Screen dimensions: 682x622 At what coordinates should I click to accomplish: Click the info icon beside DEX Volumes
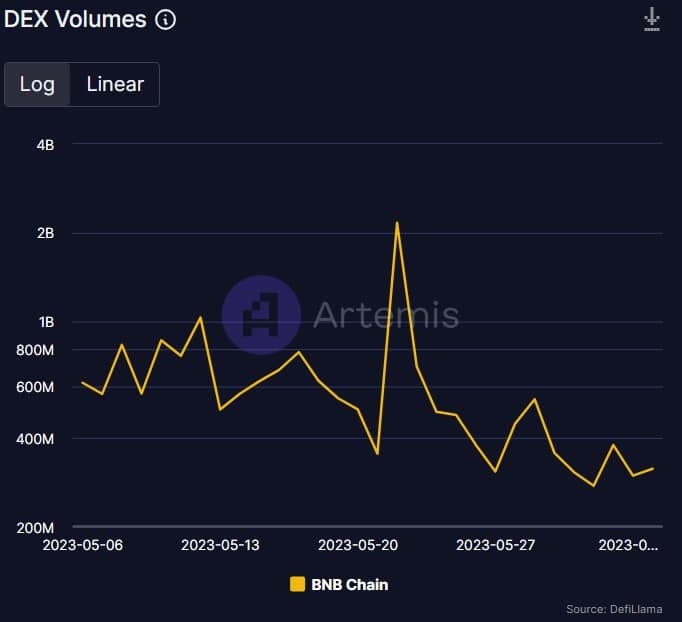(166, 19)
